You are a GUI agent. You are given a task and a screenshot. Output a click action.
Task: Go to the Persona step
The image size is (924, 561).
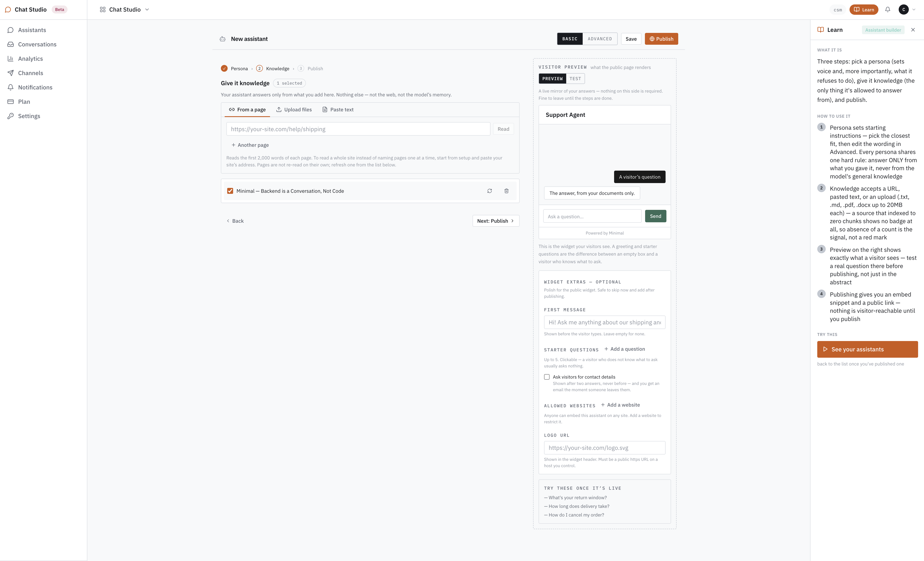pos(234,69)
